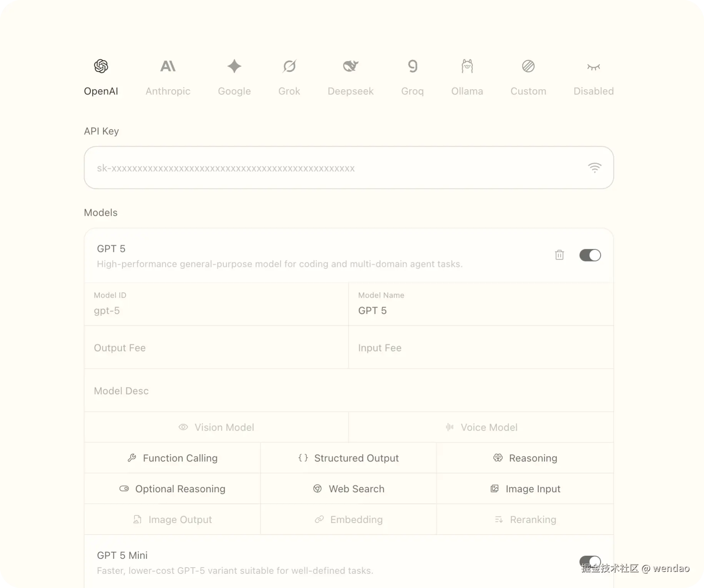Delete the GPT 5 model with trash icon
The image size is (704, 588).
tap(559, 255)
